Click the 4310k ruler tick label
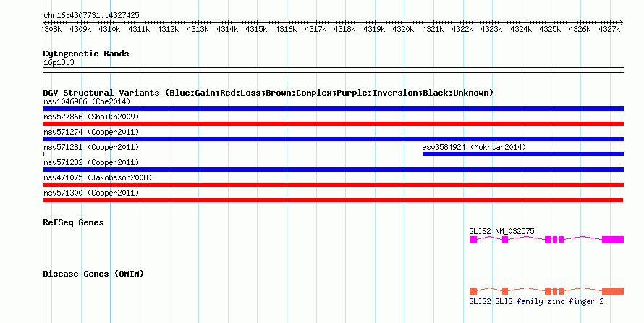The width and height of the screenshot is (644, 323). point(110,29)
